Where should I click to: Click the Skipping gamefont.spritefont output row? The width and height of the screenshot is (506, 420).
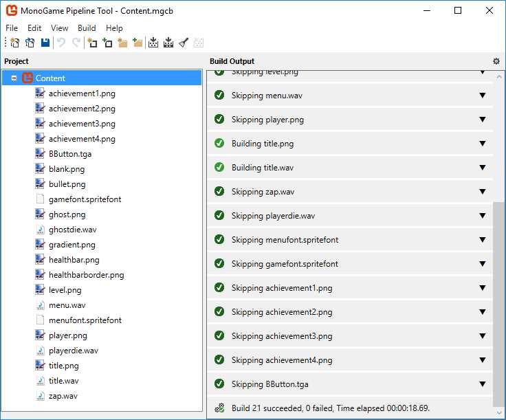click(x=350, y=264)
